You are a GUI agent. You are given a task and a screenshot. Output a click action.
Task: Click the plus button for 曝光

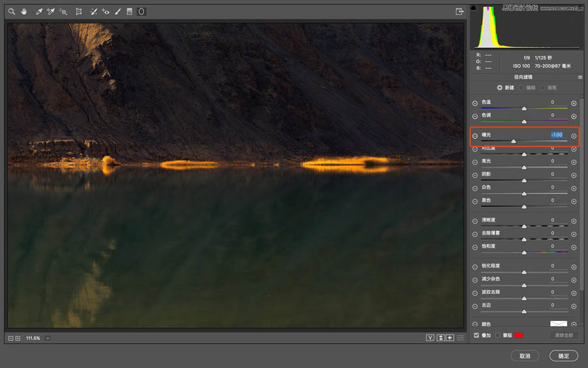pyautogui.click(x=574, y=136)
